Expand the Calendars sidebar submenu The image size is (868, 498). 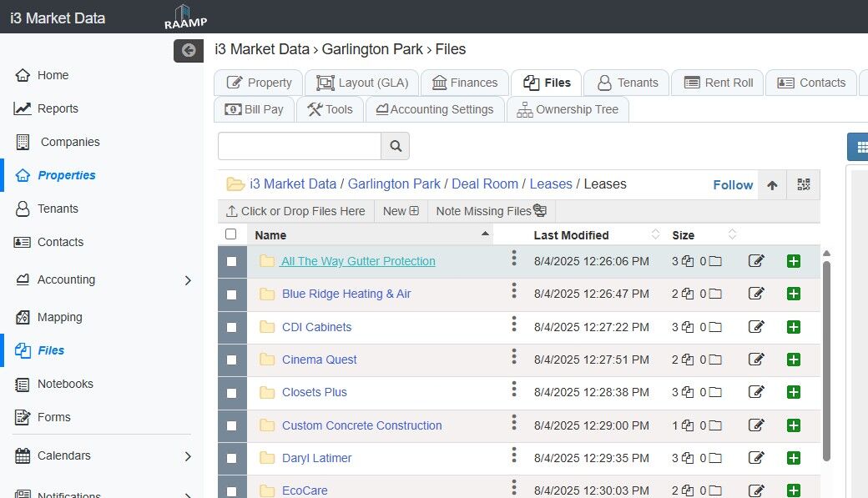(188, 456)
